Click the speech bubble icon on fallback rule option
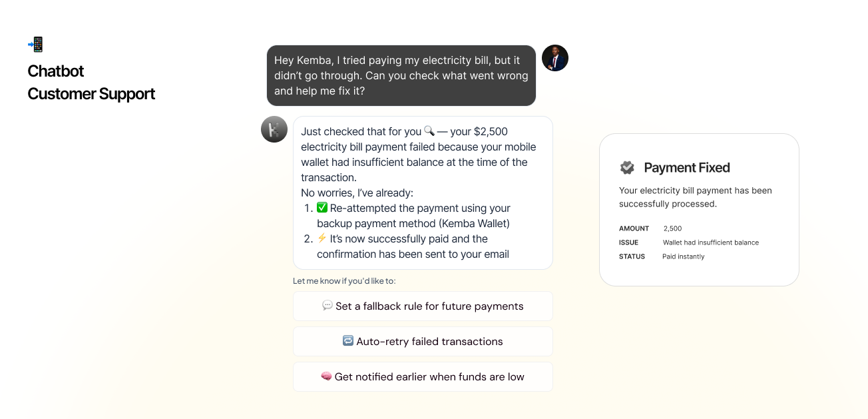Viewport: 868px width, 419px height. 327,306
